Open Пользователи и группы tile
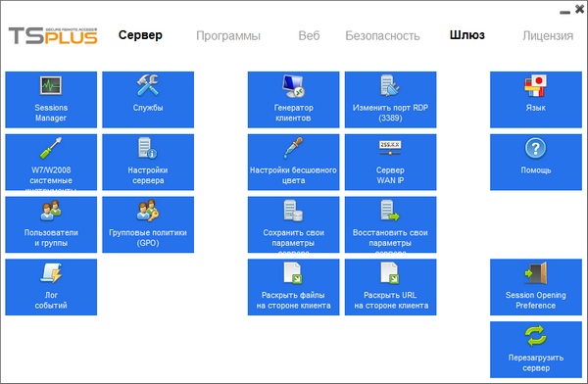588x384 pixels. tap(51, 224)
